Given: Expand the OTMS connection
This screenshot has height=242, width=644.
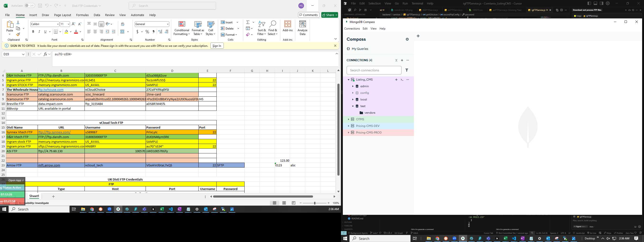Looking at the screenshot, I should pyautogui.click(x=349, y=119).
